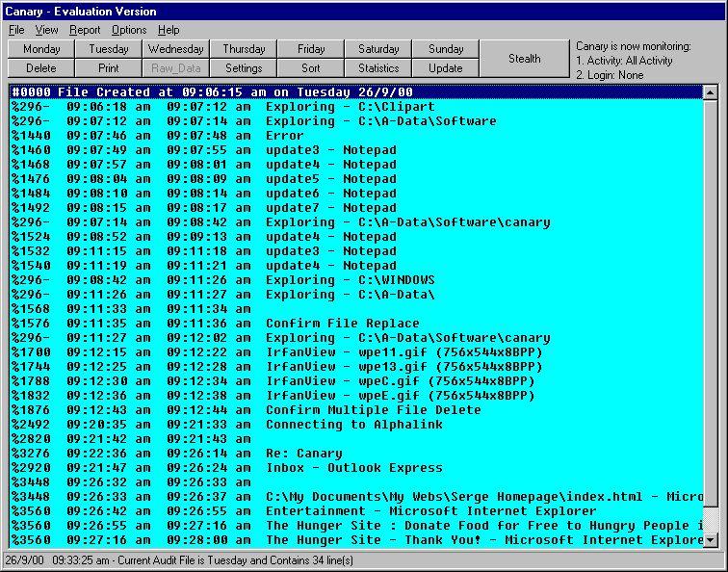728x572 pixels.
Task: Open the Statistics button
Action: click(x=378, y=68)
